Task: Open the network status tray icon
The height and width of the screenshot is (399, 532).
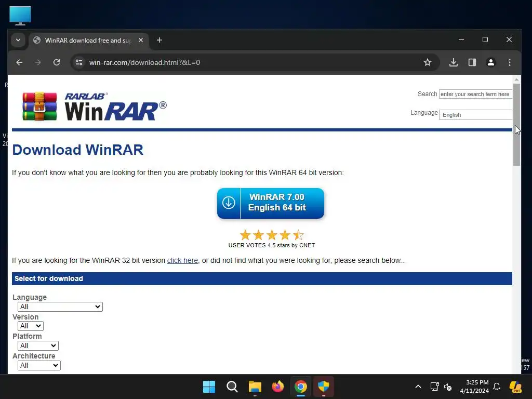Action: click(435, 387)
